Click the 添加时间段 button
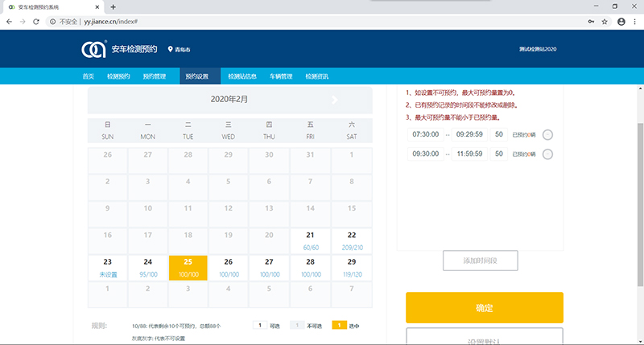644x345 pixels. tap(480, 261)
